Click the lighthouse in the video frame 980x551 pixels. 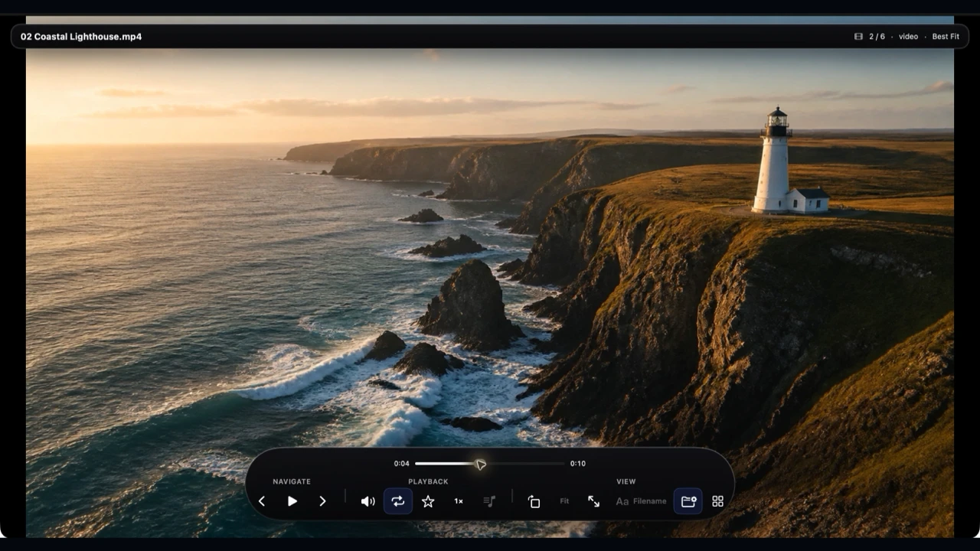774,159
